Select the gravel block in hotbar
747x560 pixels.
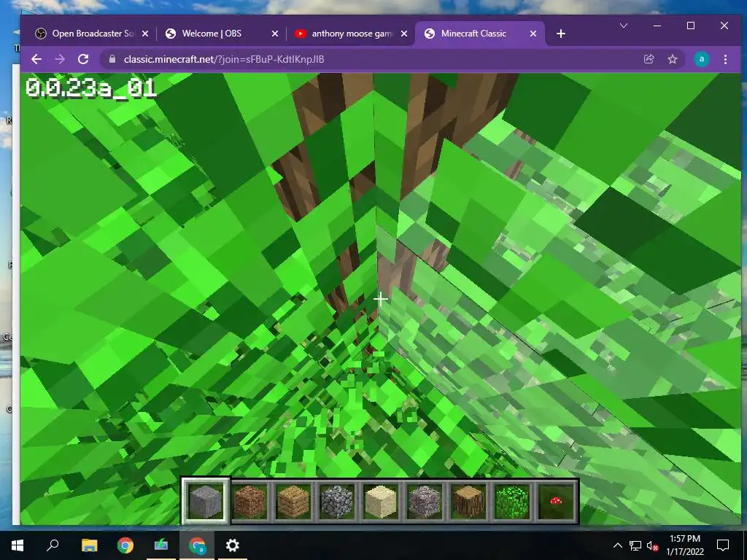coord(424,501)
